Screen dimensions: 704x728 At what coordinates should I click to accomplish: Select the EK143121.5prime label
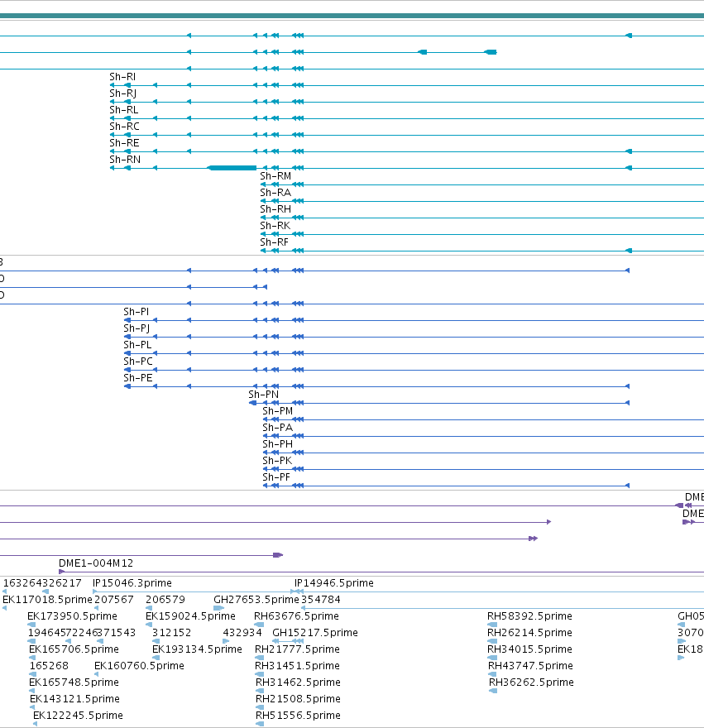point(74,699)
